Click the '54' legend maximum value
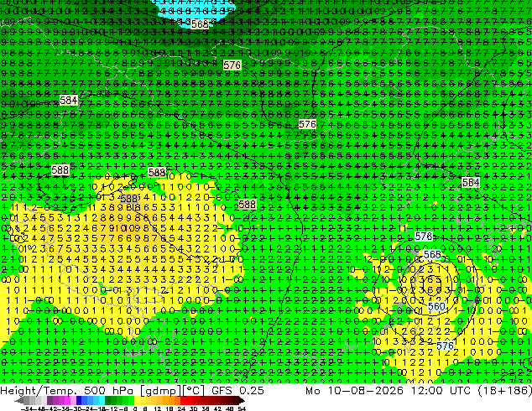The height and width of the screenshot is (411, 532). (242, 408)
